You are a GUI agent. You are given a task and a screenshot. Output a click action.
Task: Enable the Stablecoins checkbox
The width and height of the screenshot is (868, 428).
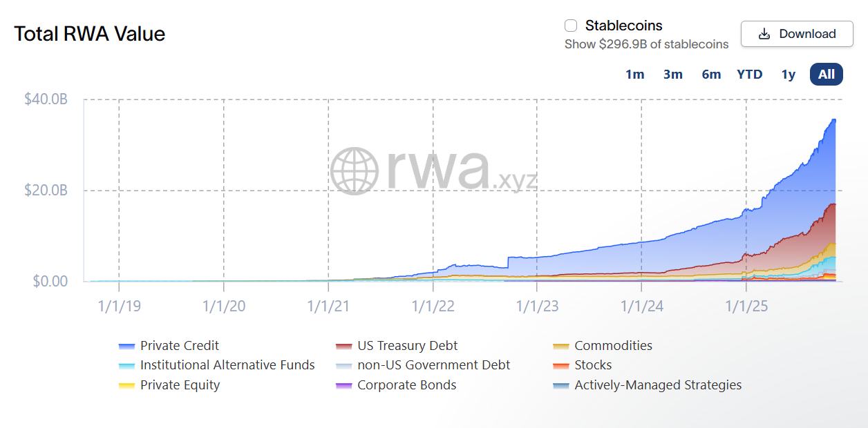coord(571,26)
